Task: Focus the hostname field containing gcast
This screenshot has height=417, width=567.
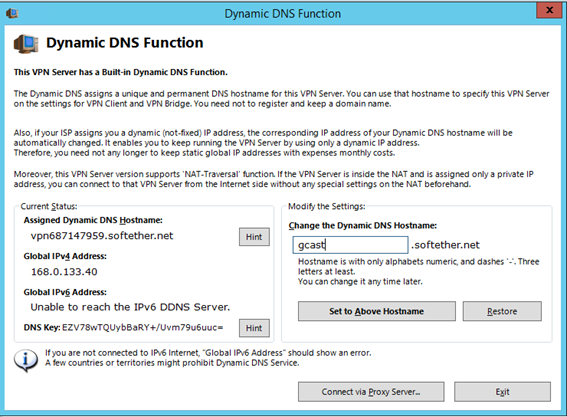Action: 350,245
